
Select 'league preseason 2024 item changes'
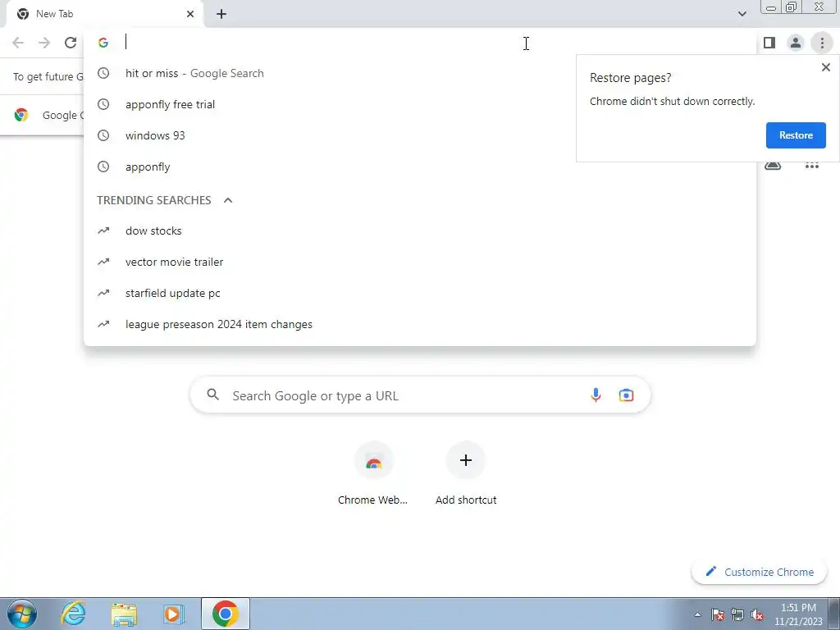pos(419,324)
